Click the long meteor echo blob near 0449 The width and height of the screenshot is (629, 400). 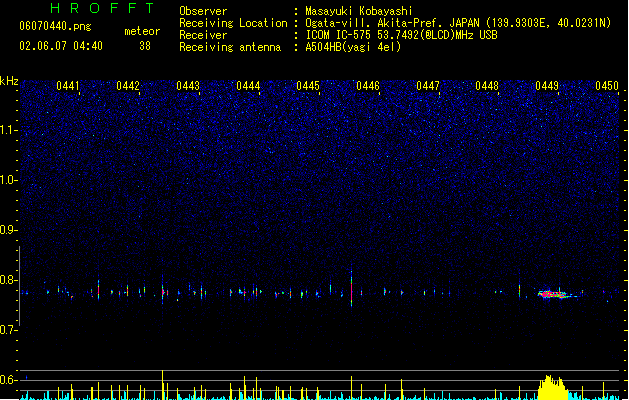[x=555, y=294]
